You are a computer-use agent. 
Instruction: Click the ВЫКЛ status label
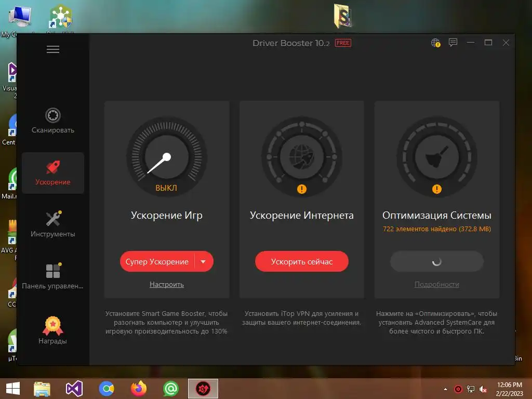166,188
